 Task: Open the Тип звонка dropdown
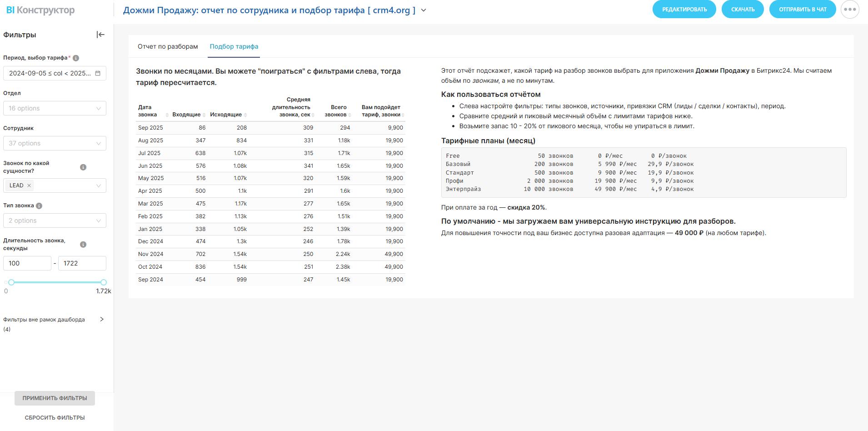click(x=55, y=221)
